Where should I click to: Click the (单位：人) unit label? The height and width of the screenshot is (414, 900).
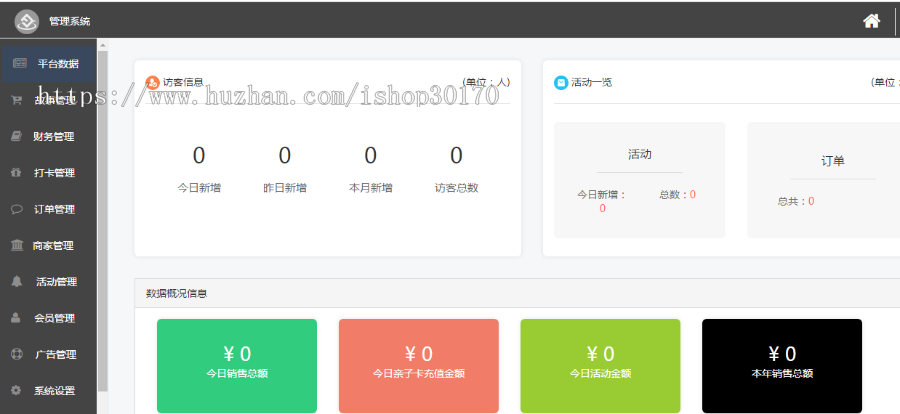(486, 83)
